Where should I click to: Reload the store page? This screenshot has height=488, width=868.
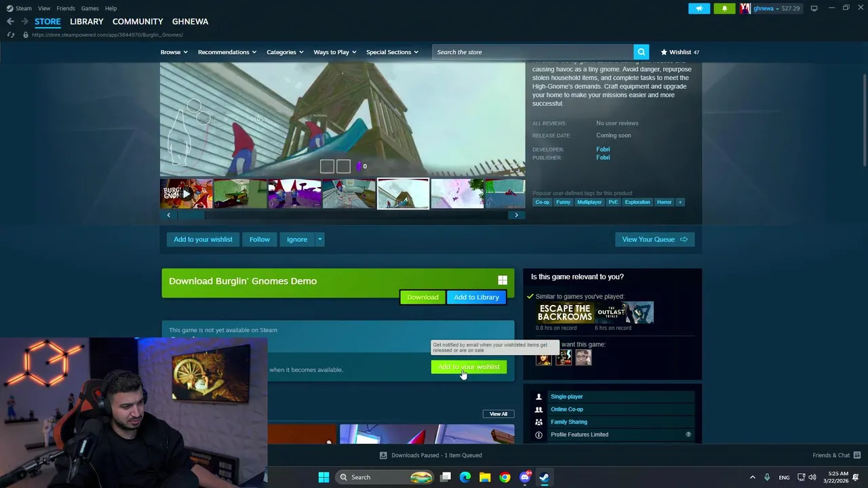pyautogui.click(x=10, y=35)
